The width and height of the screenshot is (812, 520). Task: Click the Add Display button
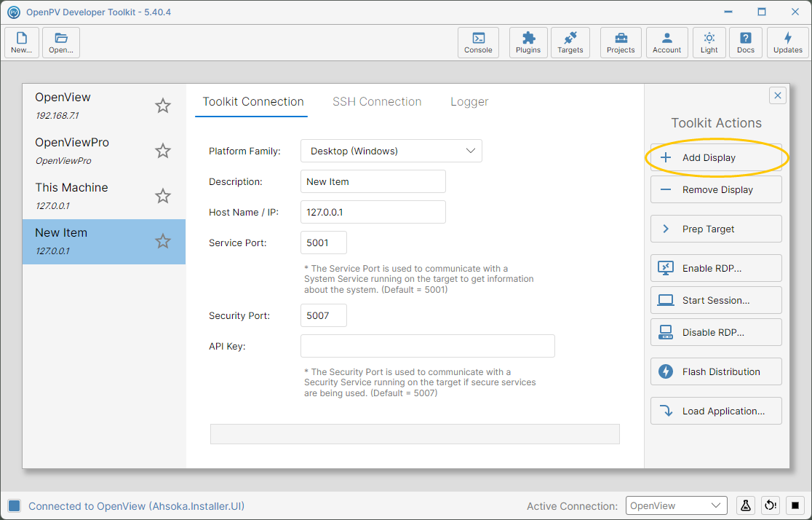coord(716,157)
